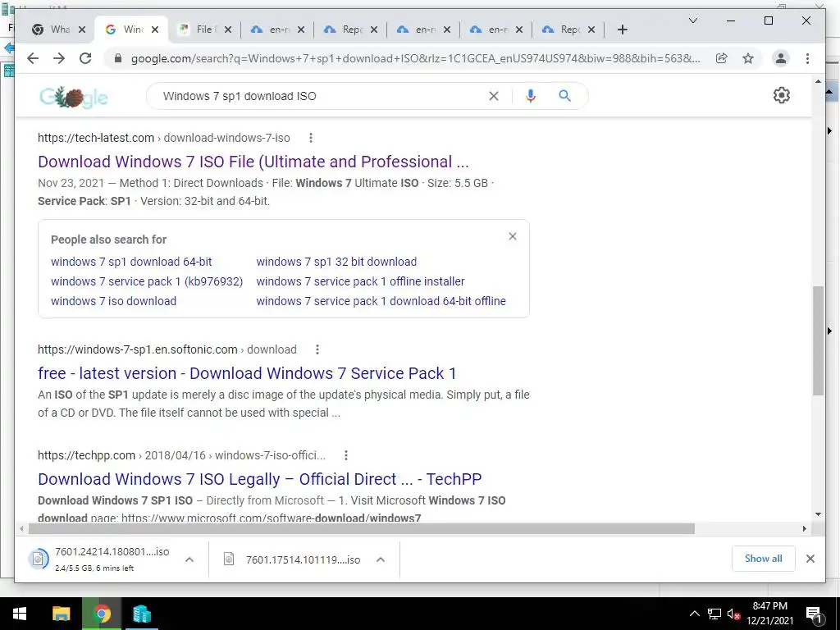840x630 pixels.
Task: Open options for techpp.com result
Action: tap(346, 455)
